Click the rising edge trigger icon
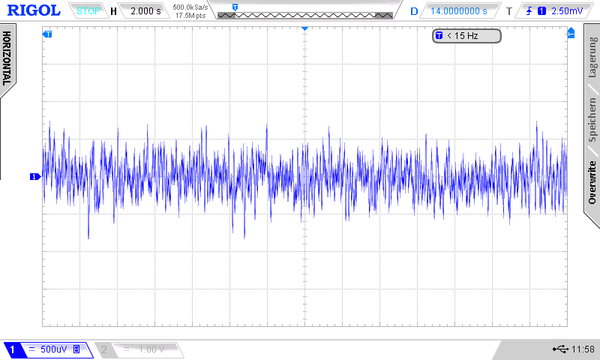This screenshot has width=600, height=360. [529, 11]
